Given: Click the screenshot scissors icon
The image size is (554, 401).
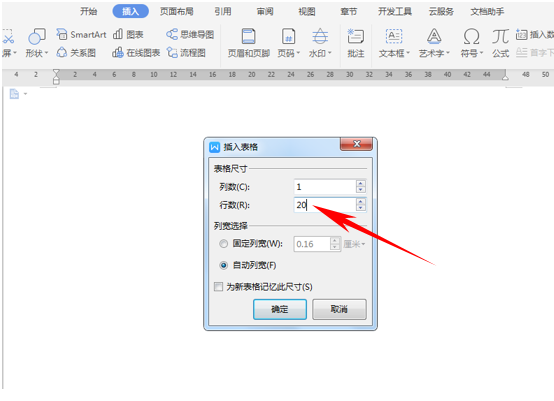Looking at the screenshot, I should [x=8, y=36].
